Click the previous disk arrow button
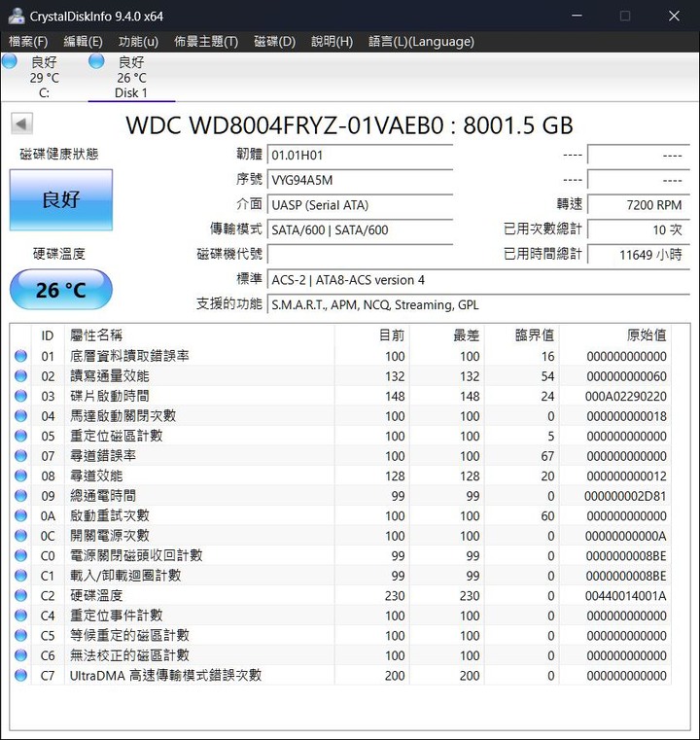Viewport: 700px width, 740px height. tap(21, 124)
